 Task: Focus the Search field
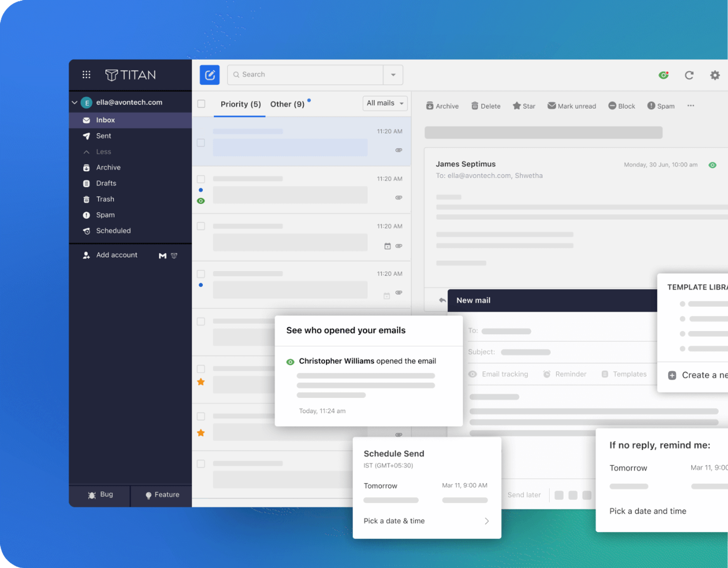[305, 75]
